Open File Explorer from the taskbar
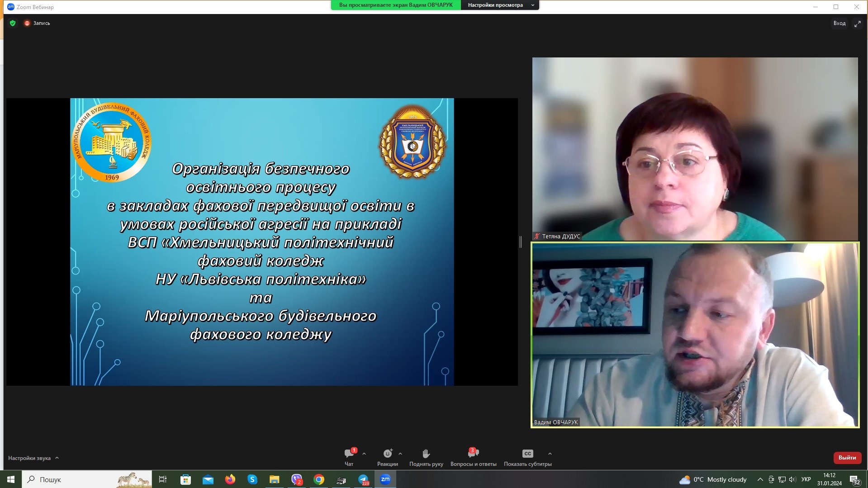Image resolution: width=868 pixels, height=488 pixels. point(275,479)
